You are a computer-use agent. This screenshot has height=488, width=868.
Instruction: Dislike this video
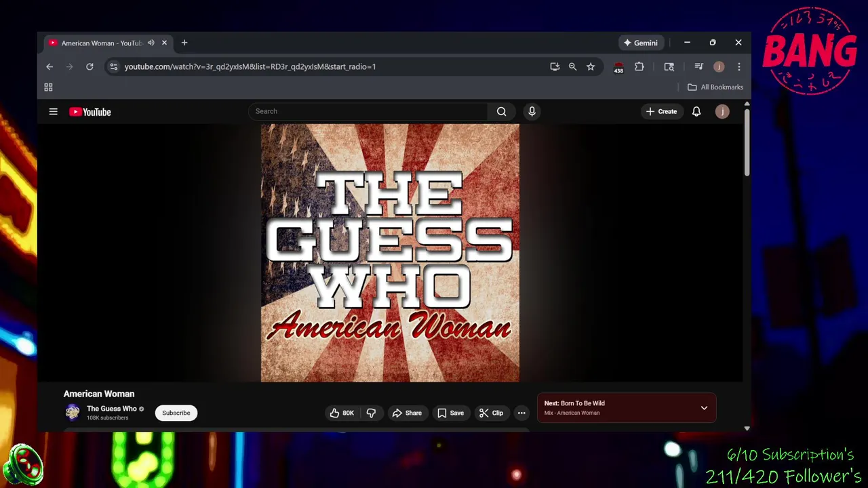point(371,413)
